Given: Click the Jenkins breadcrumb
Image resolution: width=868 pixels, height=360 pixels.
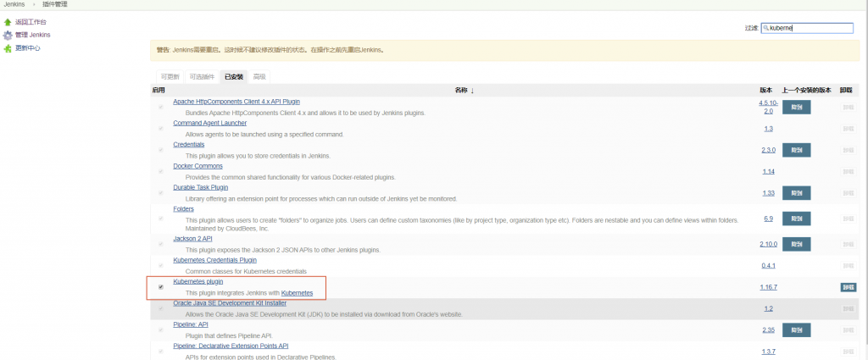Looking at the screenshot, I should coord(14,4).
